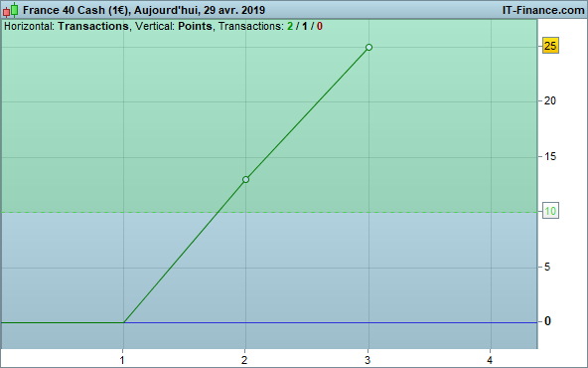Click 'Transactions' in Horizontal setting

tap(93, 26)
